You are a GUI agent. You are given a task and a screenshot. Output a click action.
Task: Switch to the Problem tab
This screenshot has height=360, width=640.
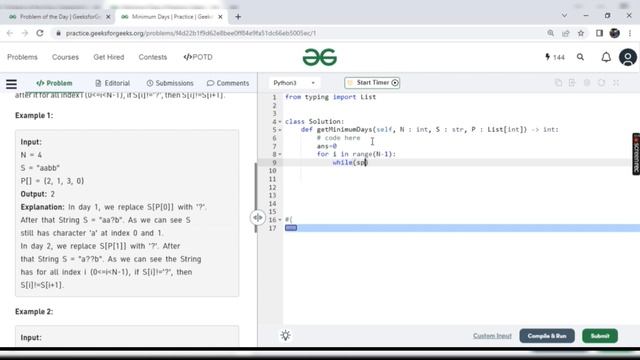54,83
